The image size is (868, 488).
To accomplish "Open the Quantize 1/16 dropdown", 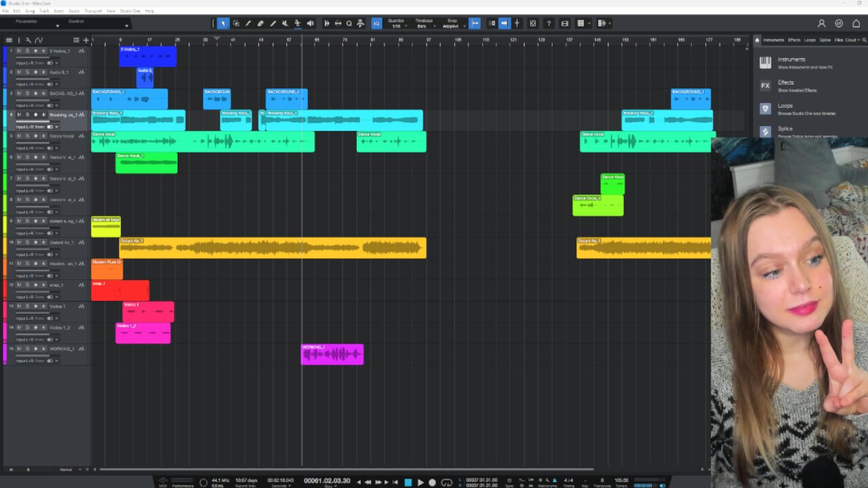I will (x=396, y=23).
